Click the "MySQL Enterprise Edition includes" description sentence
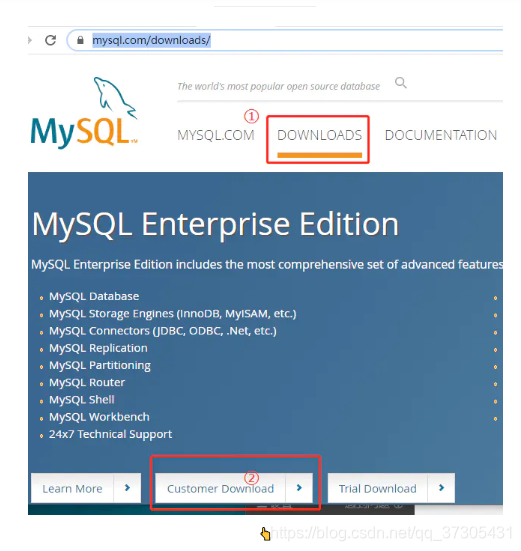This screenshot has height=551, width=521. 267,264
